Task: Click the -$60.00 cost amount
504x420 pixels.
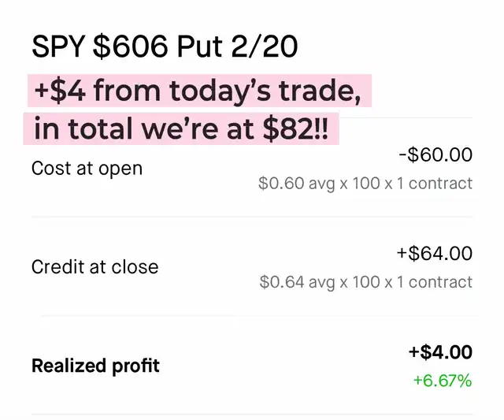Action: point(435,155)
